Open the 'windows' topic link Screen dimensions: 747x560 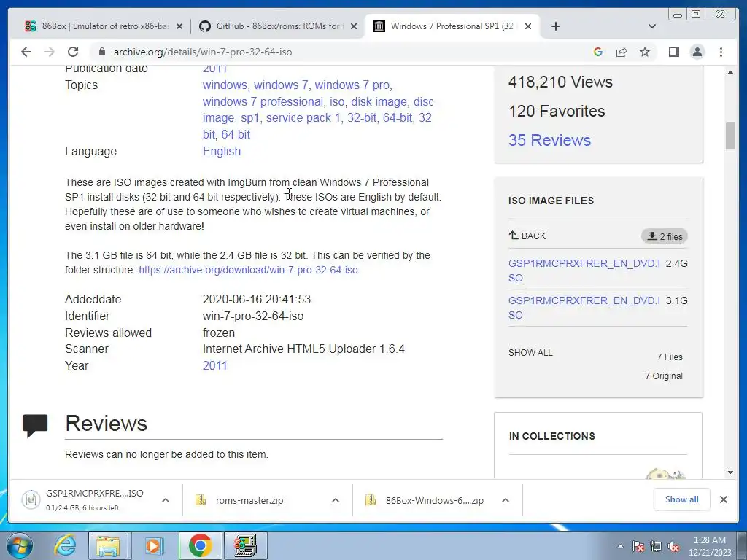[x=225, y=85]
